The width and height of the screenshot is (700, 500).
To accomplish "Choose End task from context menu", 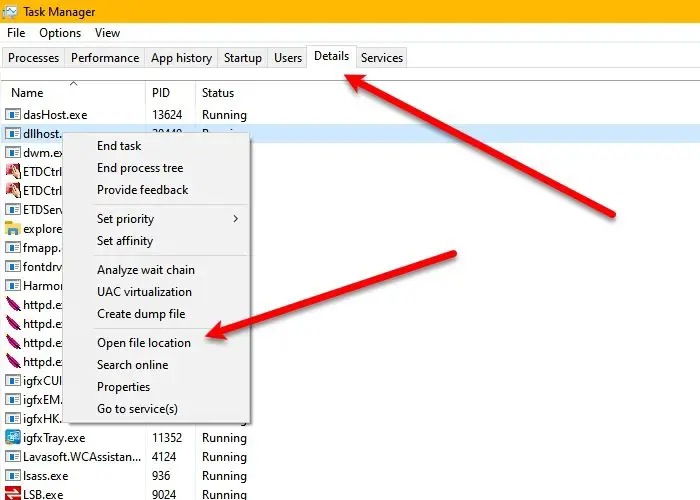I will [119, 146].
